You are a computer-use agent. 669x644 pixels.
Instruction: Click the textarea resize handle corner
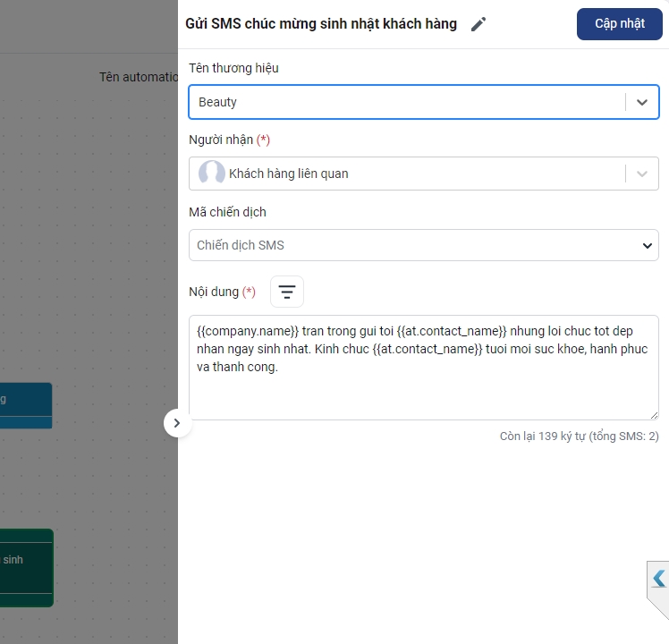click(654, 415)
